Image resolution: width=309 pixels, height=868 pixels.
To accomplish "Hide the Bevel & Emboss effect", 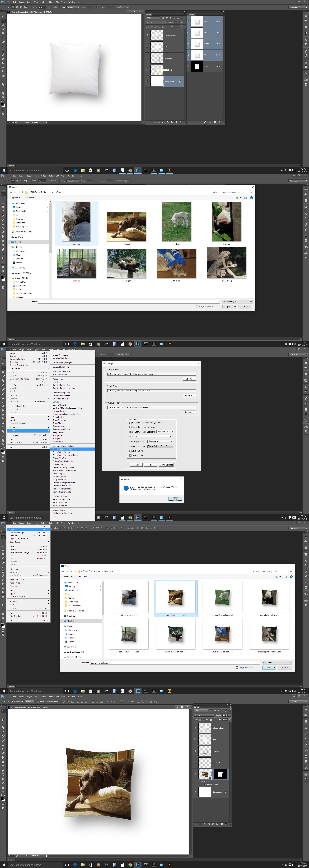I will coord(204,784).
